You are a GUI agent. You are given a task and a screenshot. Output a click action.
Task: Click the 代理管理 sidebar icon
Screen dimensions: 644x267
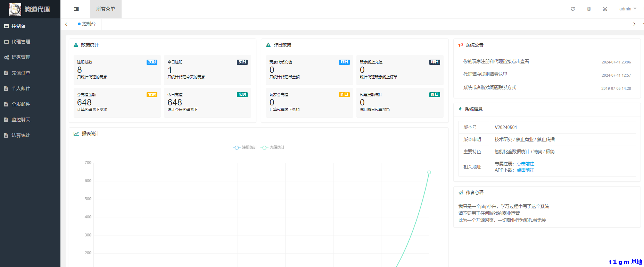tap(6, 42)
